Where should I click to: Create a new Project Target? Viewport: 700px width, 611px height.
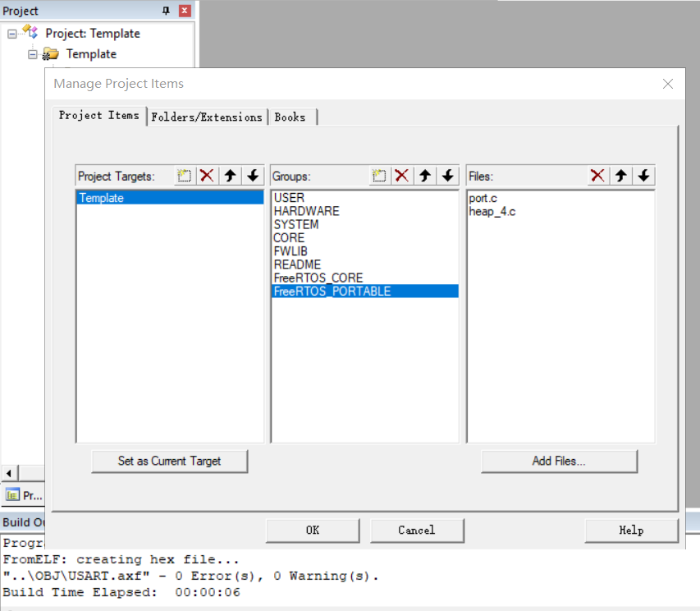click(185, 176)
